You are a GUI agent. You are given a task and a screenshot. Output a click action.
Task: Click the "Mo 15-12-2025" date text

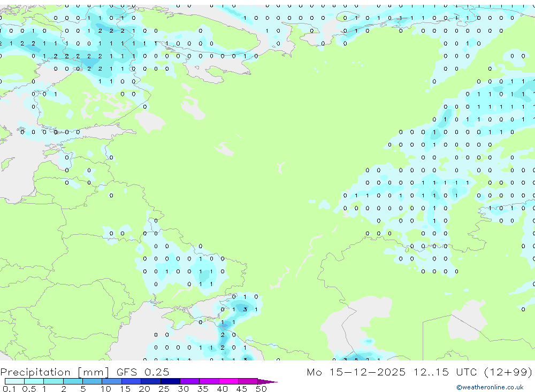coord(356,372)
